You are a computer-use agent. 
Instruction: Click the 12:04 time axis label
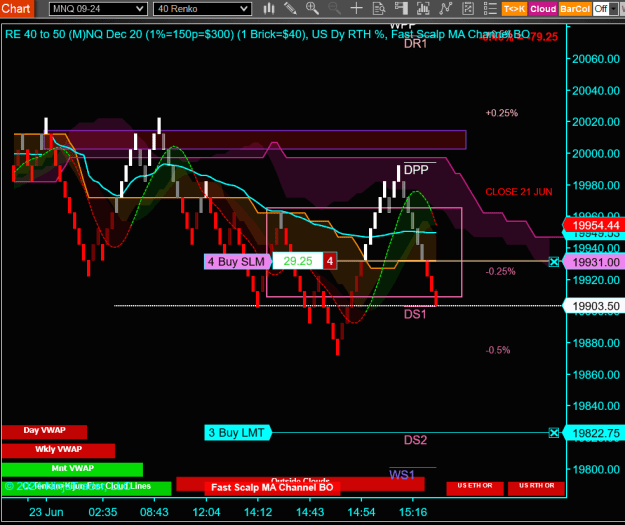click(x=206, y=512)
